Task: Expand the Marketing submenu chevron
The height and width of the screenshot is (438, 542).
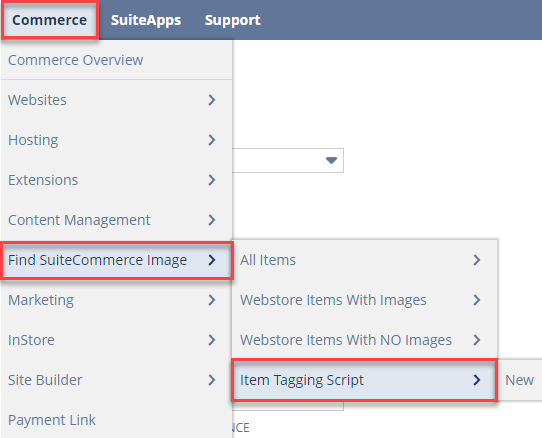Action: (x=212, y=300)
